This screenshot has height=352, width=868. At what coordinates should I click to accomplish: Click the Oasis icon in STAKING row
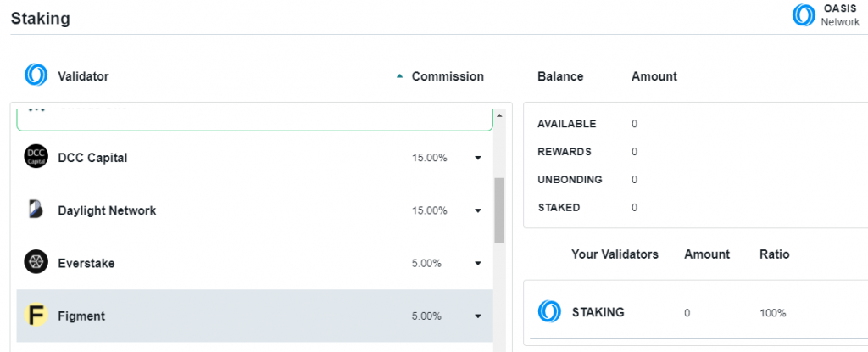549,311
